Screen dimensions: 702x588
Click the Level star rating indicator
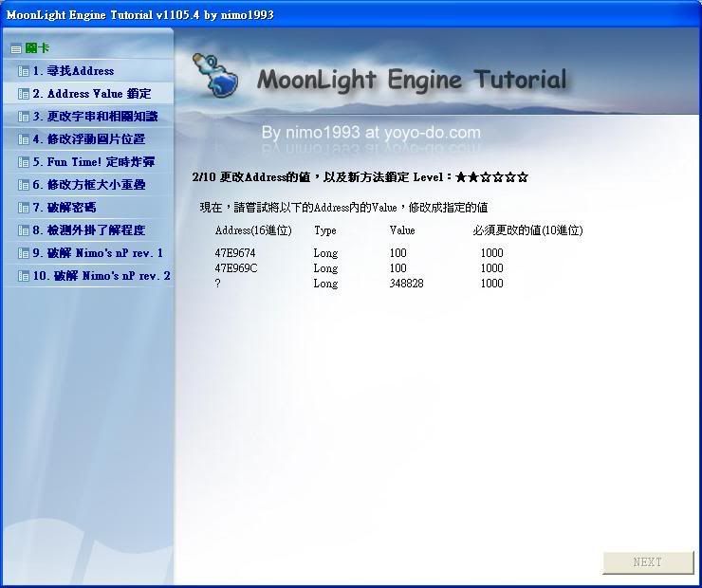coord(491,177)
